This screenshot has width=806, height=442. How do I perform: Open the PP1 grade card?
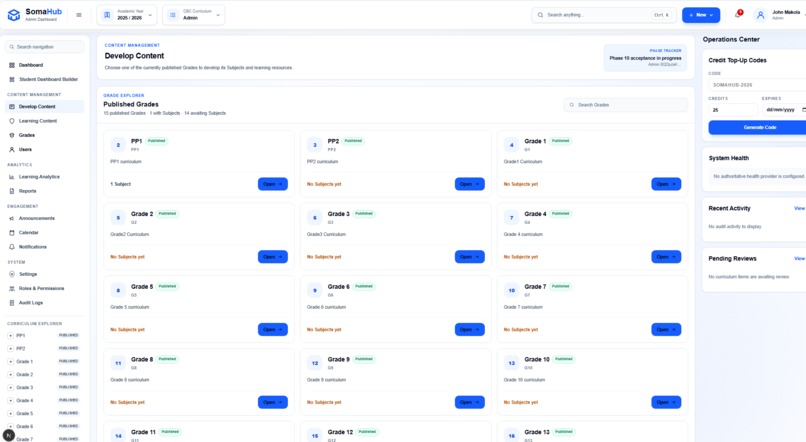(272, 184)
